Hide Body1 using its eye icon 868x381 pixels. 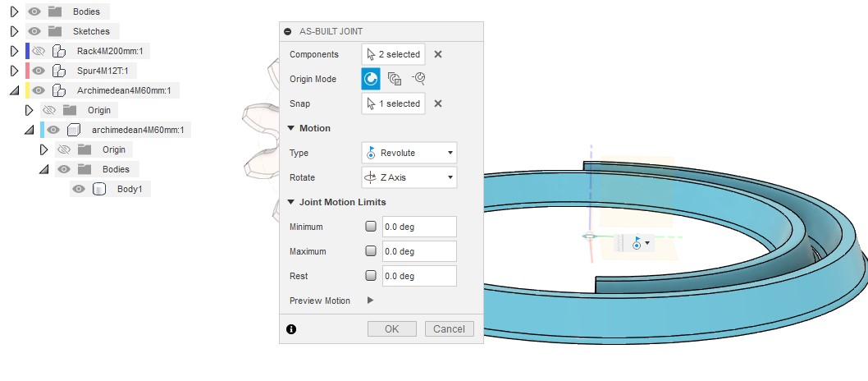(x=79, y=189)
